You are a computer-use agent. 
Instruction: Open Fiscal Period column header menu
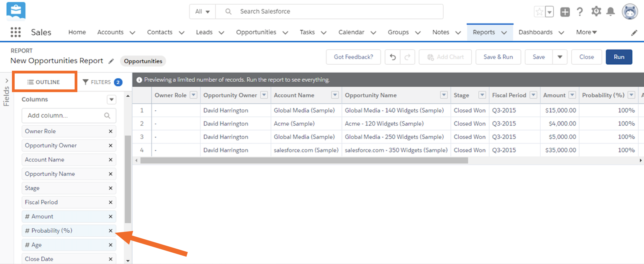click(533, 95)
